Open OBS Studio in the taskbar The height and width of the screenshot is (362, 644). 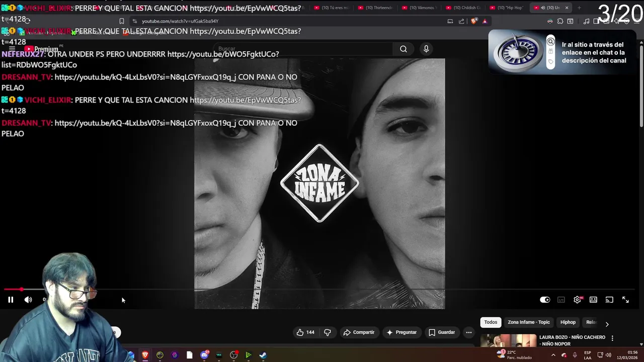click(233, 355)
